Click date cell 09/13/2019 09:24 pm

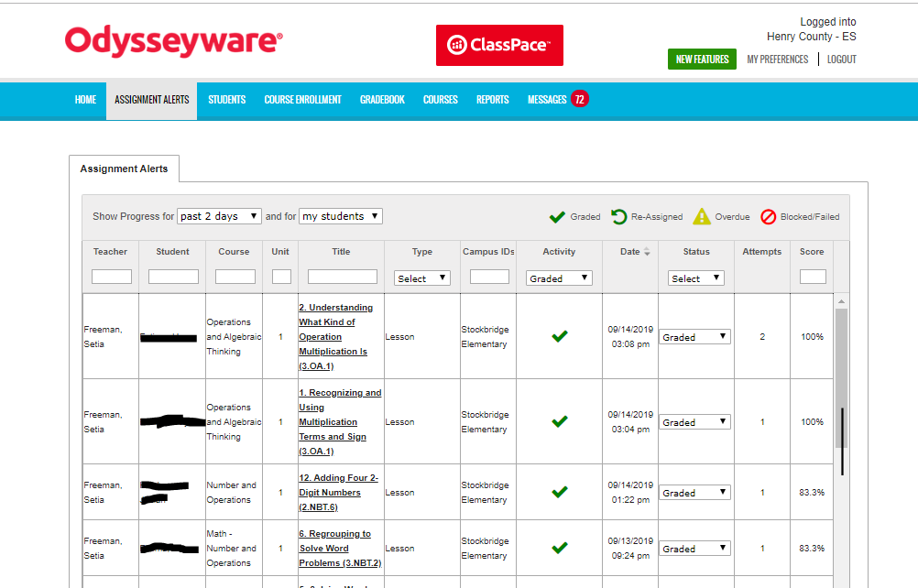tap(630, 549)
